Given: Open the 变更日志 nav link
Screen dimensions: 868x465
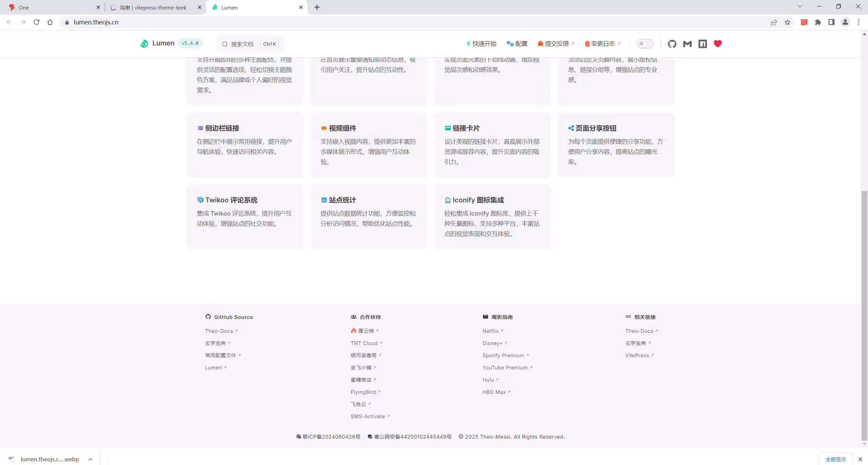Looking at the screenshot, I should pyautogui.click(x=603, y=44).
